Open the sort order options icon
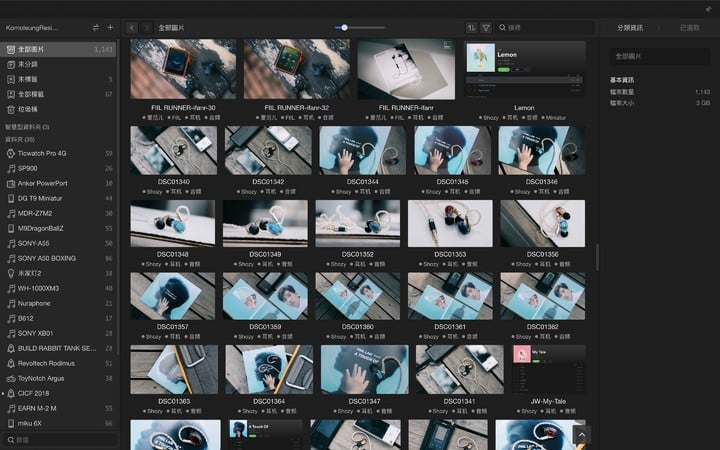The width and height of the screenshot is (720, 450). pos(472,28)
